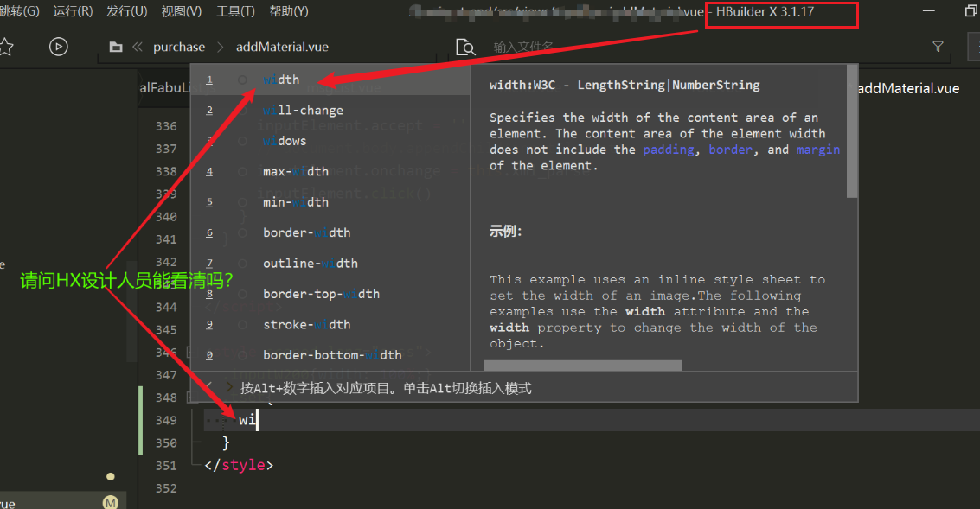Open the 视图(V) menu
Image resolution: width=980 pixels, height=509 pixels.
[x=182, y=11]
